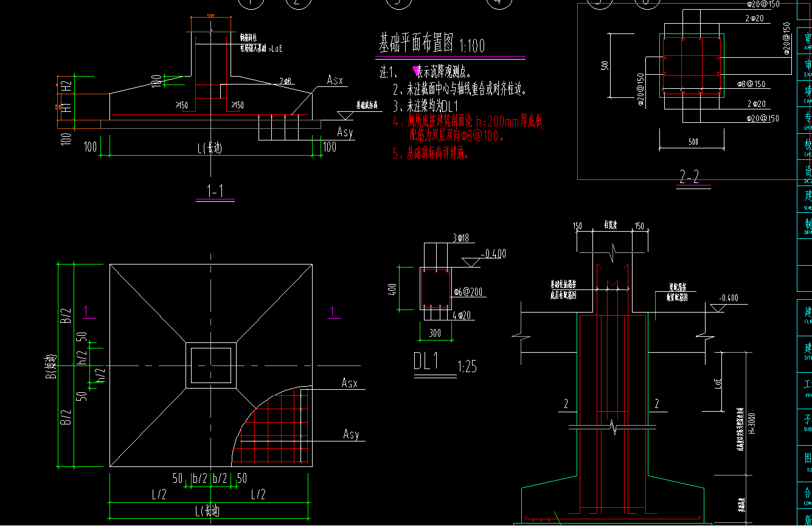The image size is (812, 526).
Task: Select right magenta section marker '1' on plan
Action: click(x=332, y=312)
